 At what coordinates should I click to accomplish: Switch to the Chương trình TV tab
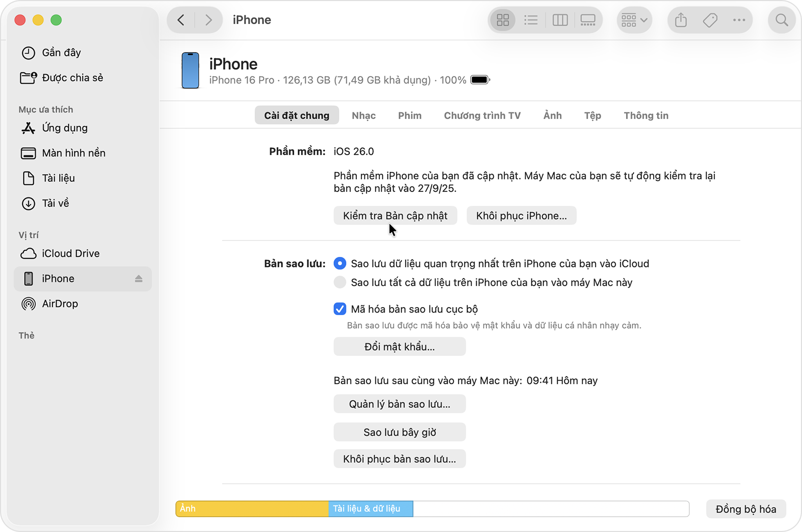coord(482,115)
